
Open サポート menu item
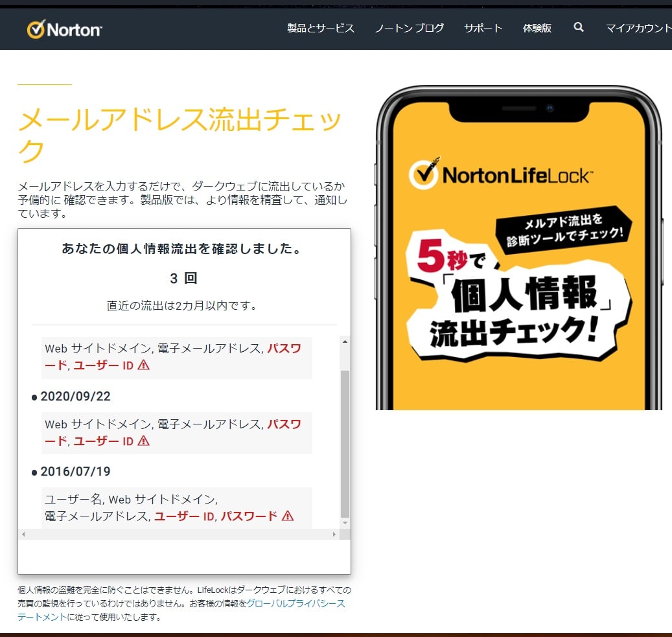(x=483, y=29)
